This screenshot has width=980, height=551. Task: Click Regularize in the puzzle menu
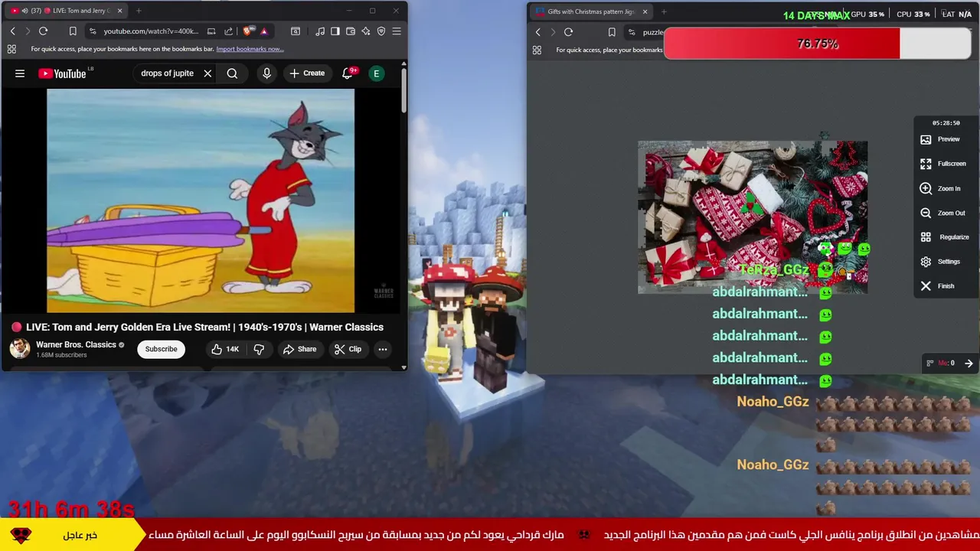[945, 237]
